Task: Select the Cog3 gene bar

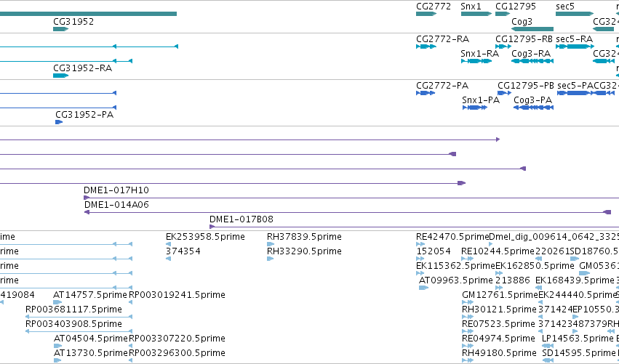Action: click(x=532, y=29)
